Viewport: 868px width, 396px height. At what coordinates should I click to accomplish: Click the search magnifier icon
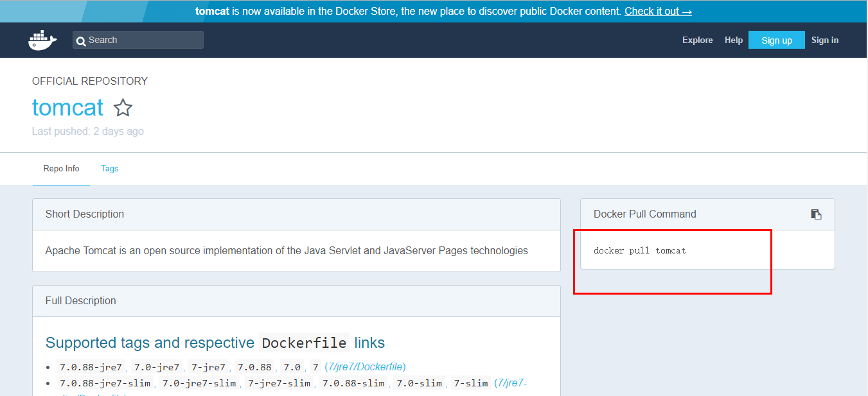tap(81, 41)
